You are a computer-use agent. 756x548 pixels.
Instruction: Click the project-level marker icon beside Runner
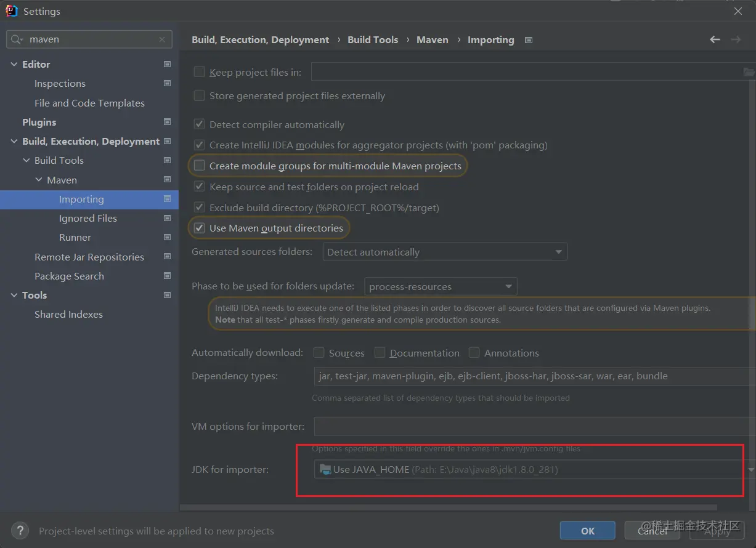(x=167, y=237)
